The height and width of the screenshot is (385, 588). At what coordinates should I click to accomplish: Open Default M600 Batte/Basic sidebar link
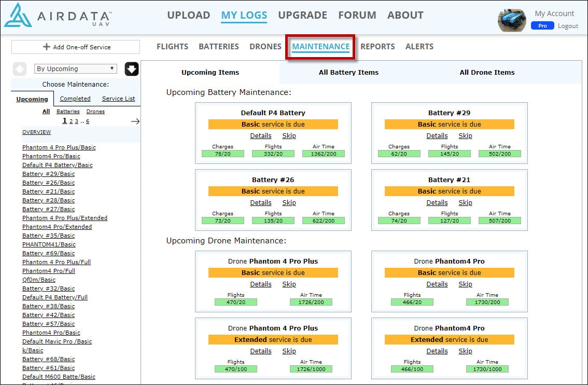tap(59, 377)
